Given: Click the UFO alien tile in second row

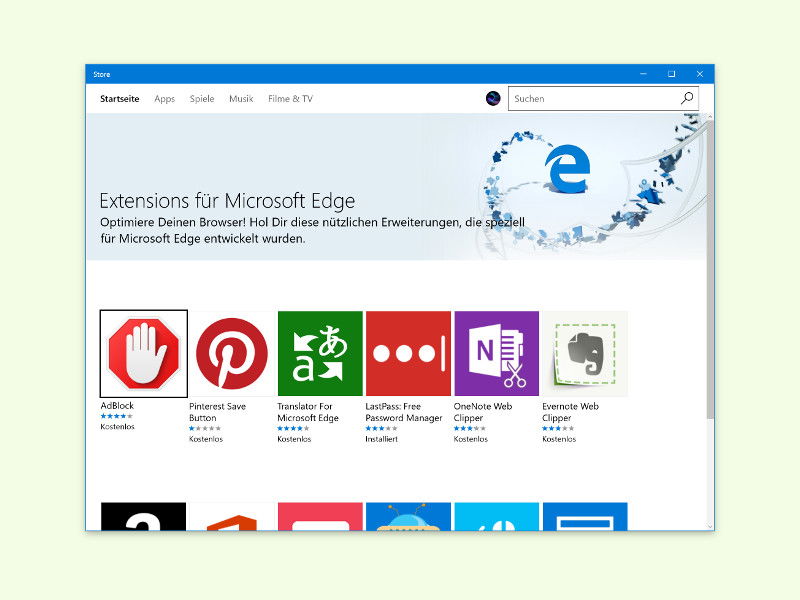Looking at the screenshot, I should 408,516.
